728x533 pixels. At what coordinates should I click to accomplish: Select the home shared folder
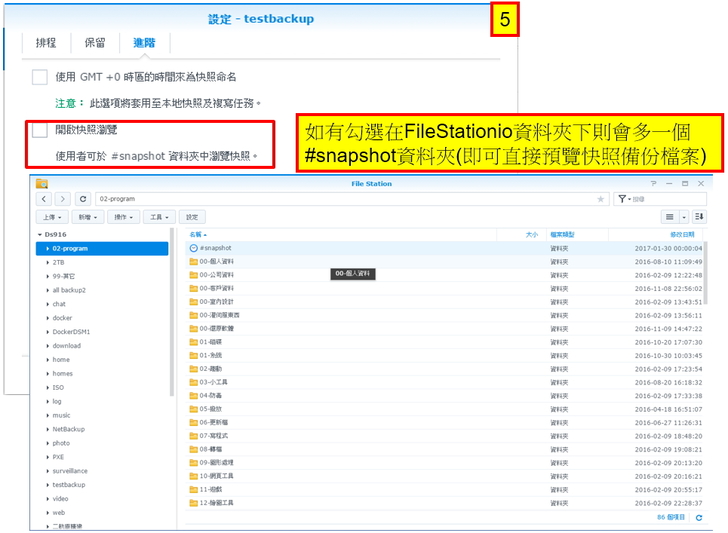[x=61, y=360]
